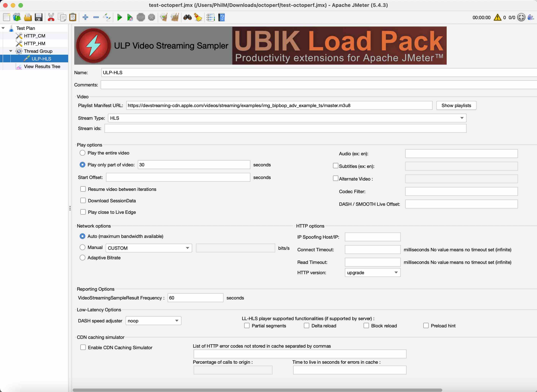Select Adaptive Bitrate radio
The height and width of the screenshot is (392, 537).
(82, 258)
